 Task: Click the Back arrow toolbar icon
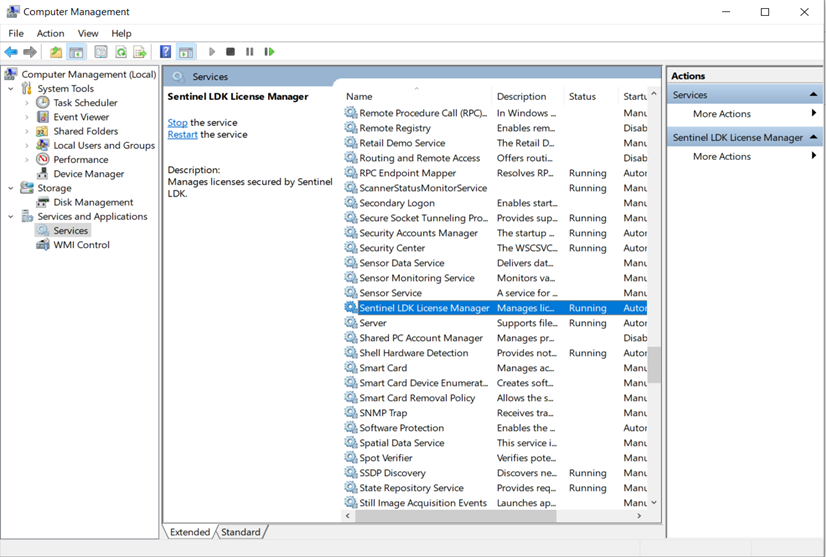(11, 52)
